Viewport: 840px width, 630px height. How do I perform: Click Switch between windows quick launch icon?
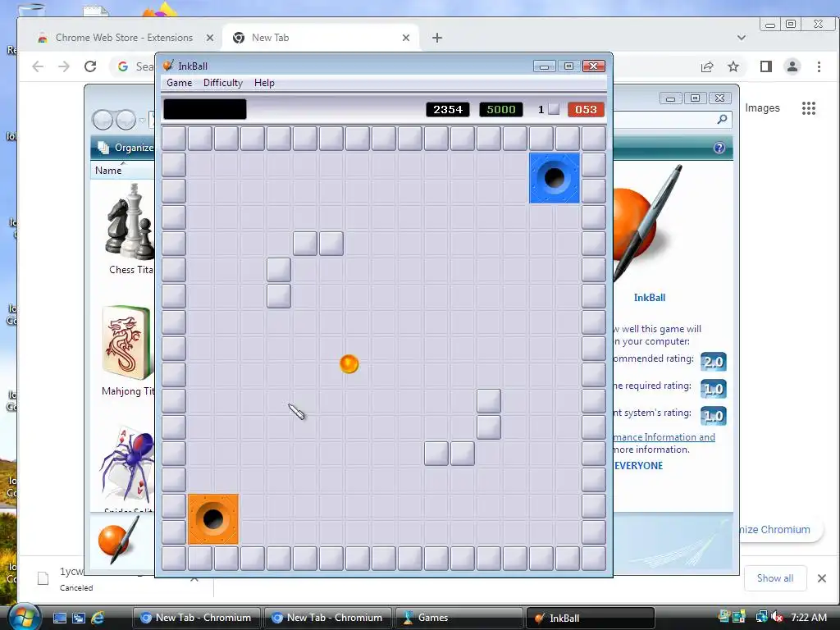[x=78, y=618]
